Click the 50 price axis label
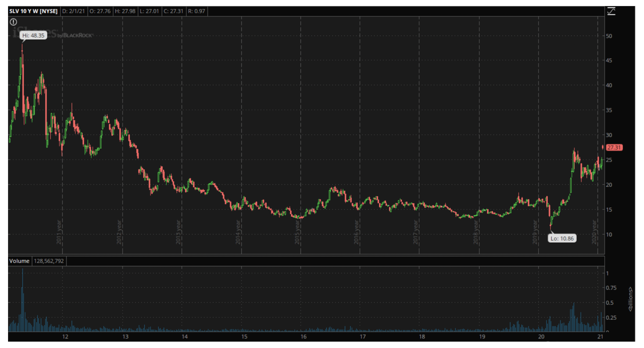The width and height of the screenshot is (644, 348). pyautogui.click(x=609, y=36)
